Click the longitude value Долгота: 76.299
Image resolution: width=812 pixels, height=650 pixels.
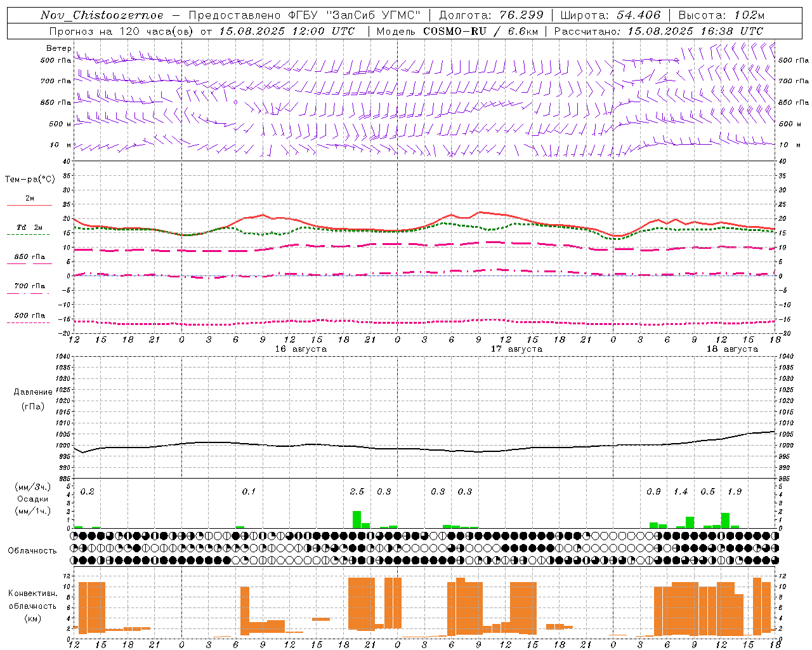491,15
